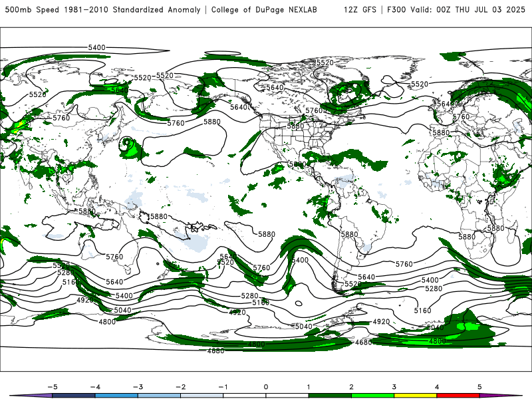Screen dimensions: 532x399
Task: Click the "College of DuPage NEXLAB" text
Action: tap(264, 9)
